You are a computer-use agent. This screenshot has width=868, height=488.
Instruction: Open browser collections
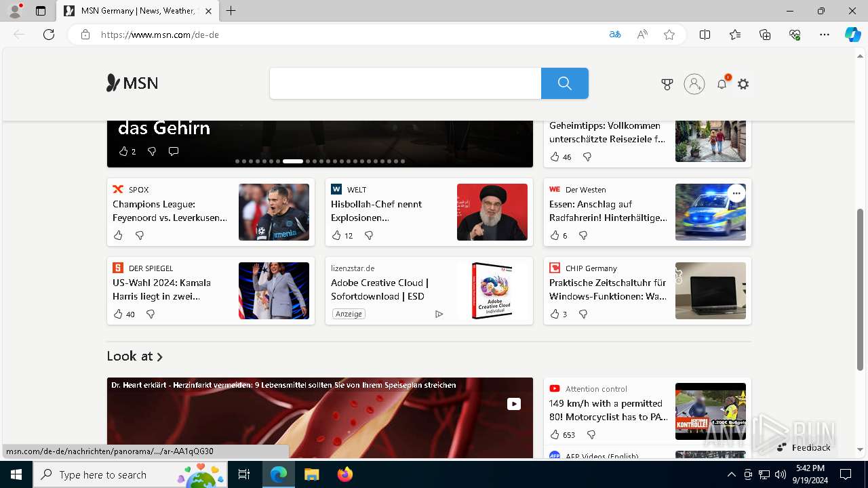click(765, 35)
